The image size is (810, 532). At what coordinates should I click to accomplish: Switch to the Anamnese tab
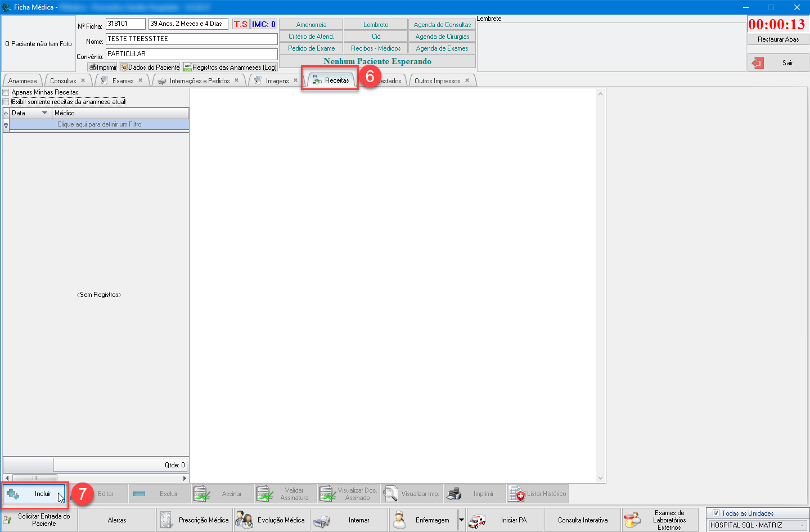pyautogui.click(x=22, y=81)
